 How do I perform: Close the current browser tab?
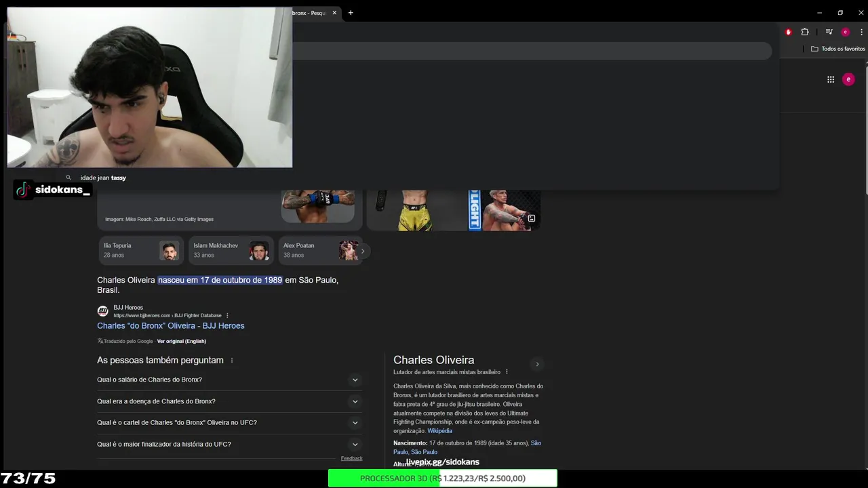[x=334, y=13]
